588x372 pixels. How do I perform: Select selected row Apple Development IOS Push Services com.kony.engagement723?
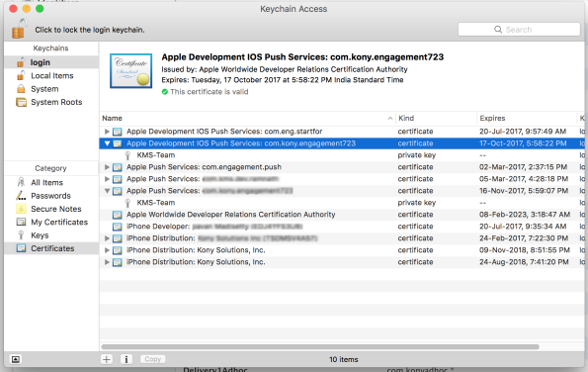click(x=342, y=143)
